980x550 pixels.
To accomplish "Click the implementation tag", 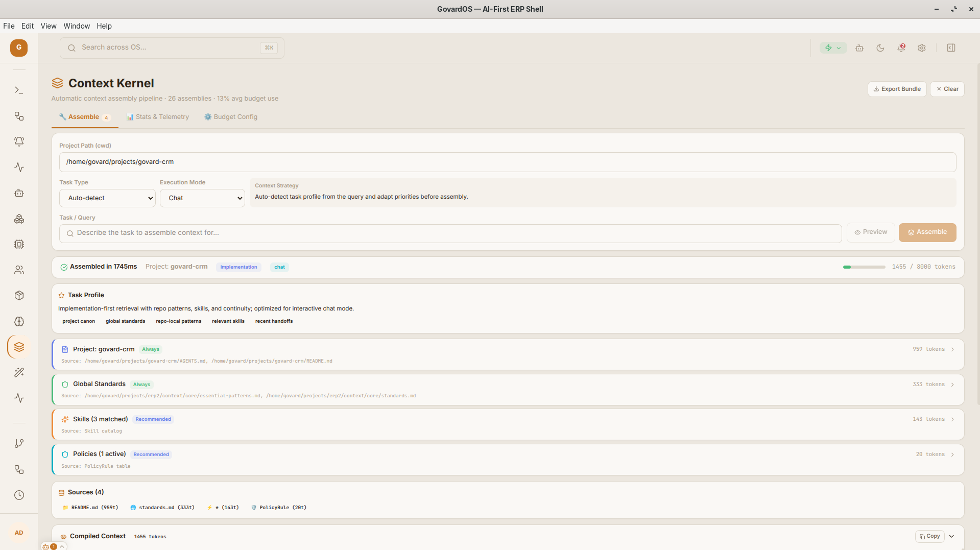I will [238, 267].
